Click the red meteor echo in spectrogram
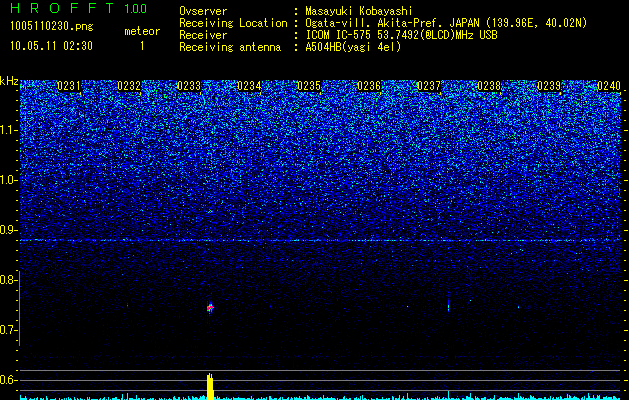The height and width of the screenshot is (400, 629). pyautogui.click(x=210, y=308)
